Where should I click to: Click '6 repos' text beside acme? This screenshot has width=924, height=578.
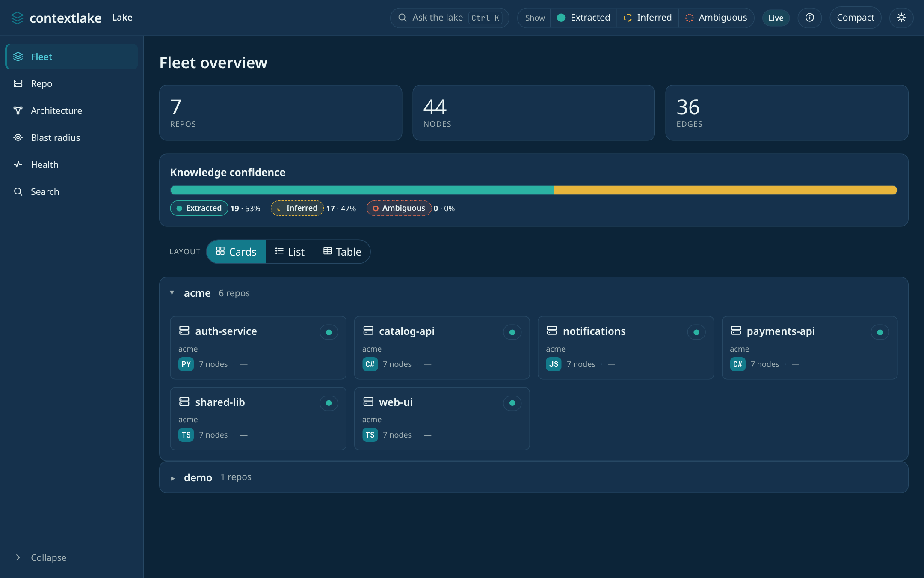pyautogui.click(x=234, y=293)
